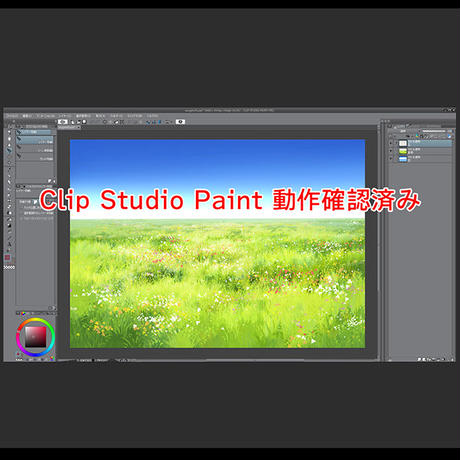Click the eye icon button on command bar
Viewport: 460px width, 460px height.
point(180,122)
